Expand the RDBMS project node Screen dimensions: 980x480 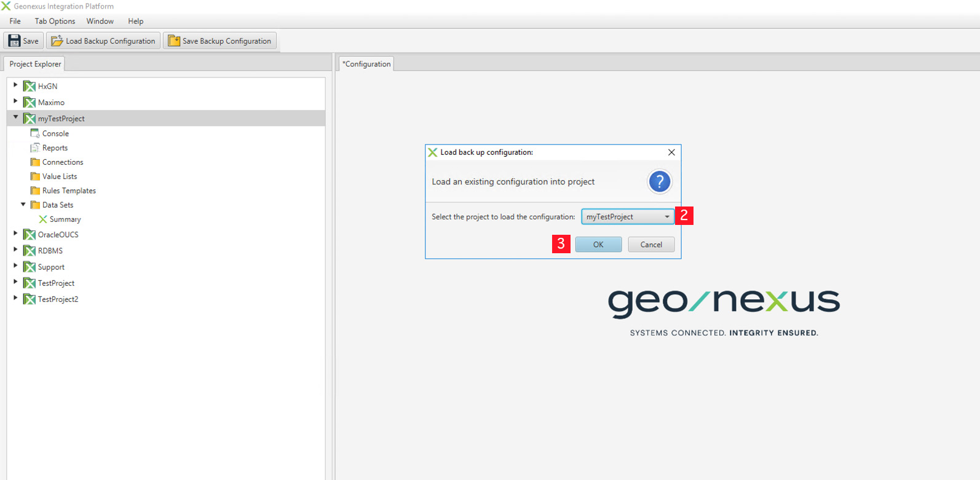click(x=15, y=250)
